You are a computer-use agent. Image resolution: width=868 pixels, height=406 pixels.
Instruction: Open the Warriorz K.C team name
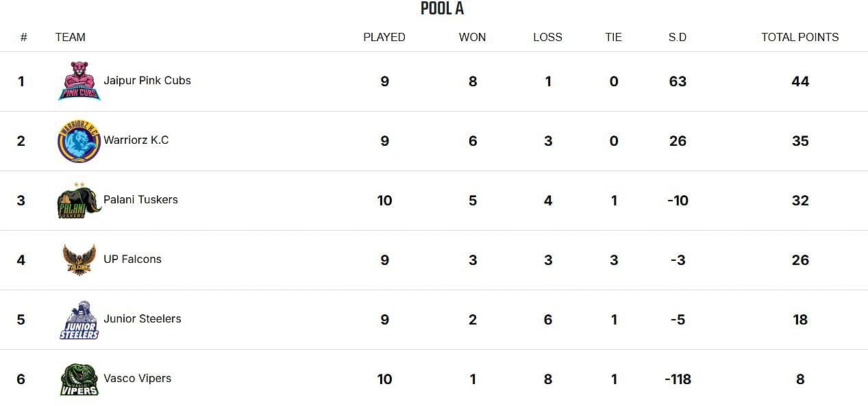(x=136, y=140)
